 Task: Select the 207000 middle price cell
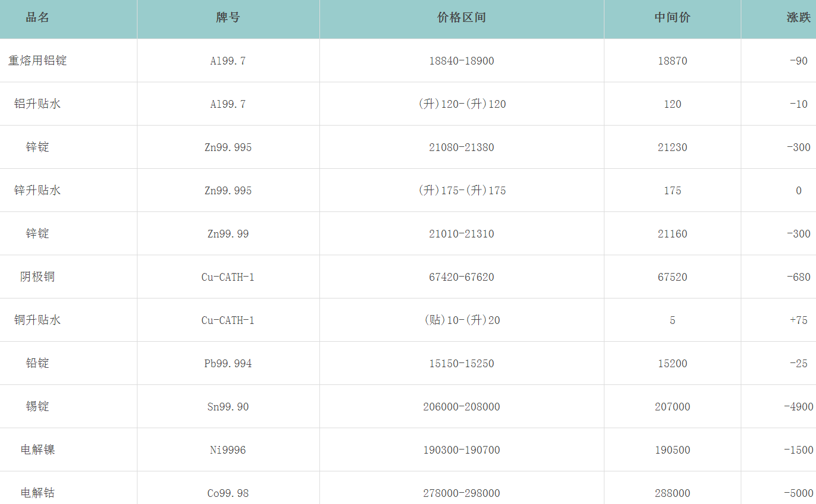(x=672, y=407)
